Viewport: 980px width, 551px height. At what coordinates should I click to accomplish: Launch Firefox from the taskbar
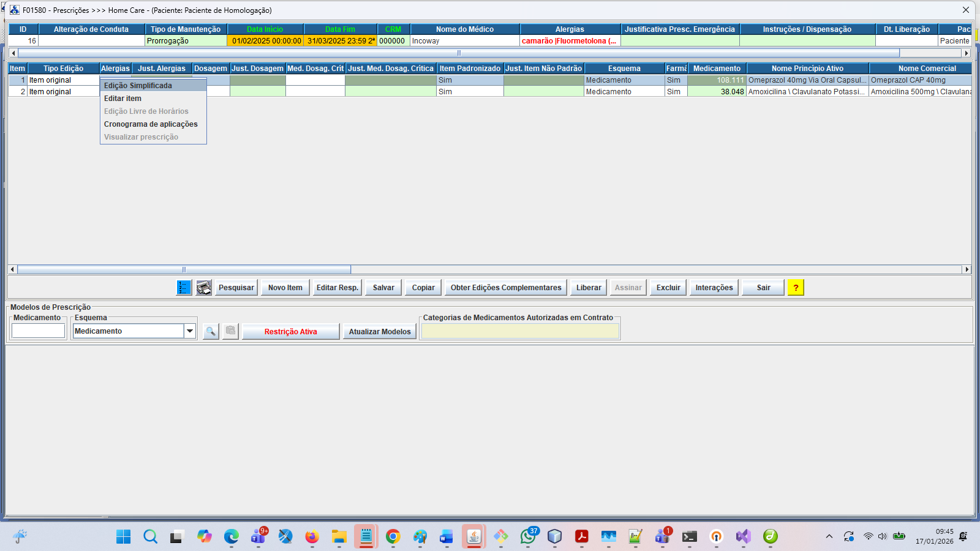point(312,537)
